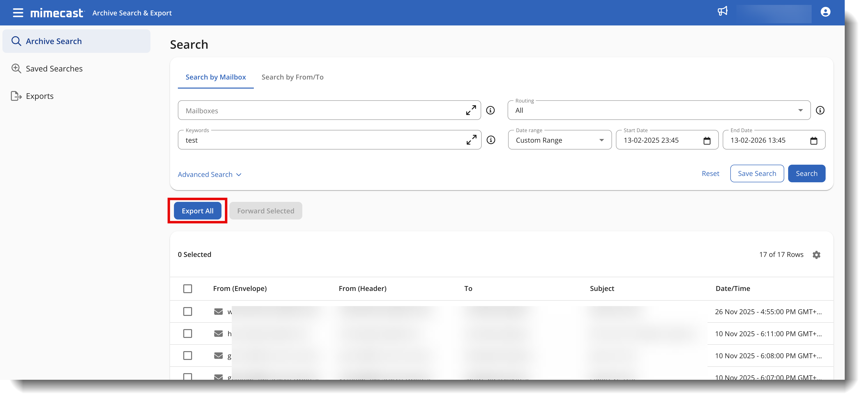Image resolution: width=868 pixels, height=403 pixels.
Task: Open table column settings gear
Action: [x=816, y=255]
